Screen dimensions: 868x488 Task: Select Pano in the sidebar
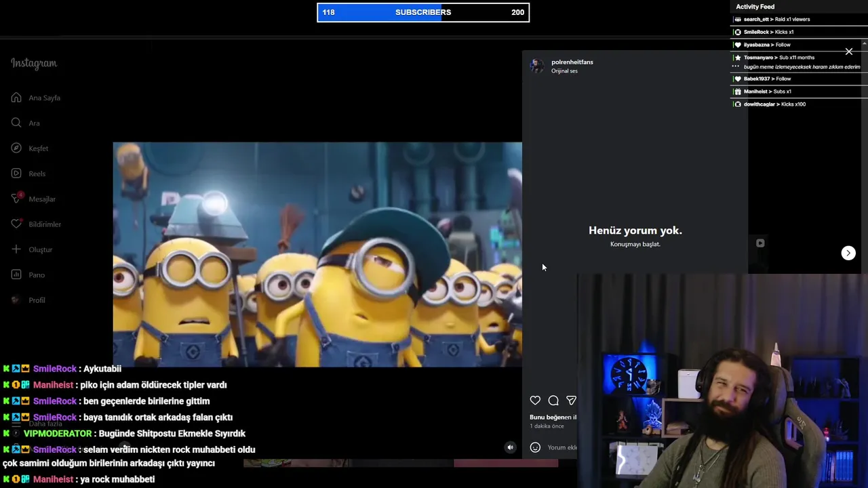click(37, 274)
